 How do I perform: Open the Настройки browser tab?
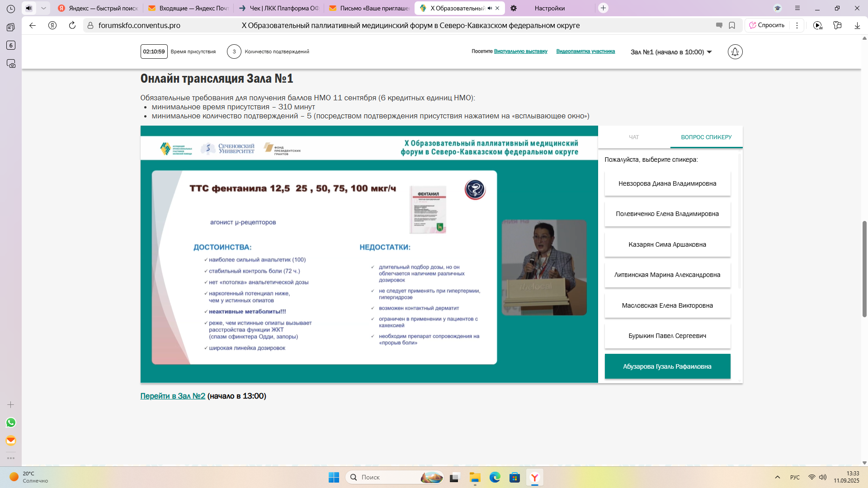tap(549, 8)
